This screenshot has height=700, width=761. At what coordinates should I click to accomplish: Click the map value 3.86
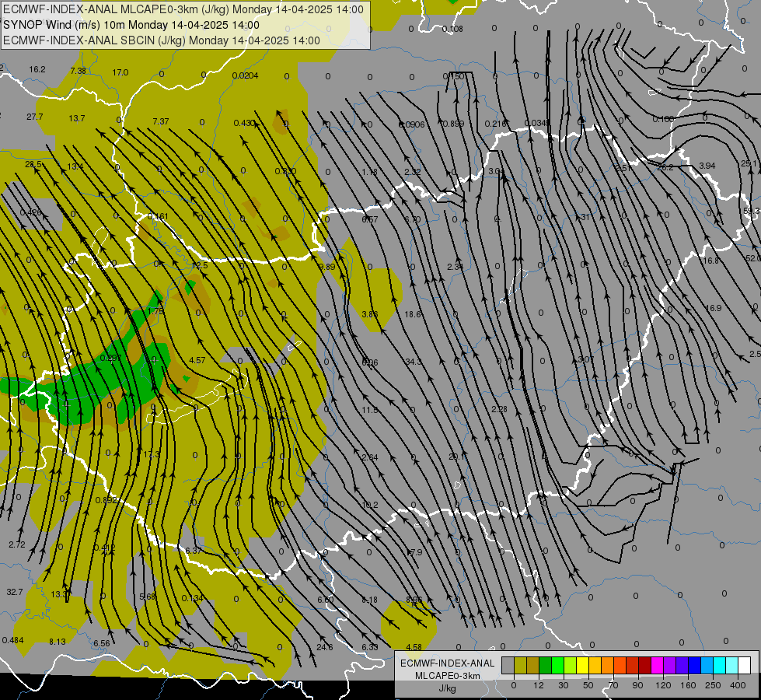pyautogui.click(x=369, y=314)
